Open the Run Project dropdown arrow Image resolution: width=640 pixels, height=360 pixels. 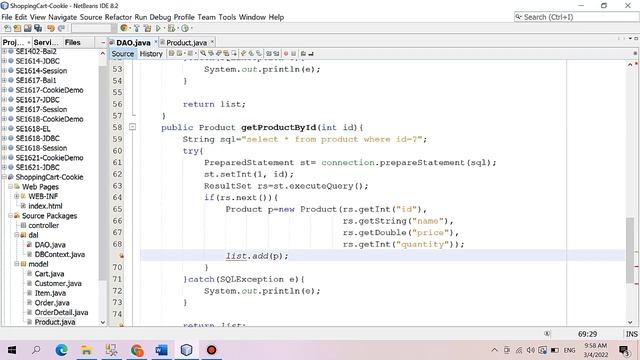pyautogui.click(x=164, y=28)
